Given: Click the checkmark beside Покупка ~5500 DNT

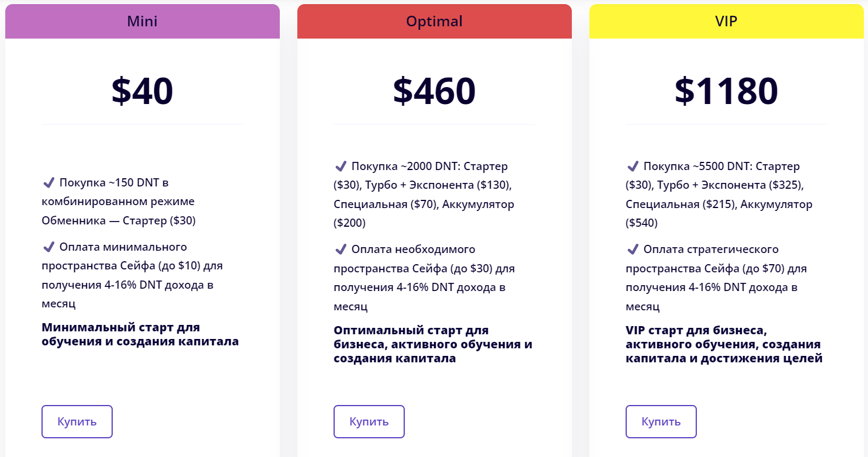Looking at the screenshot, I should (x=633, y=166).
